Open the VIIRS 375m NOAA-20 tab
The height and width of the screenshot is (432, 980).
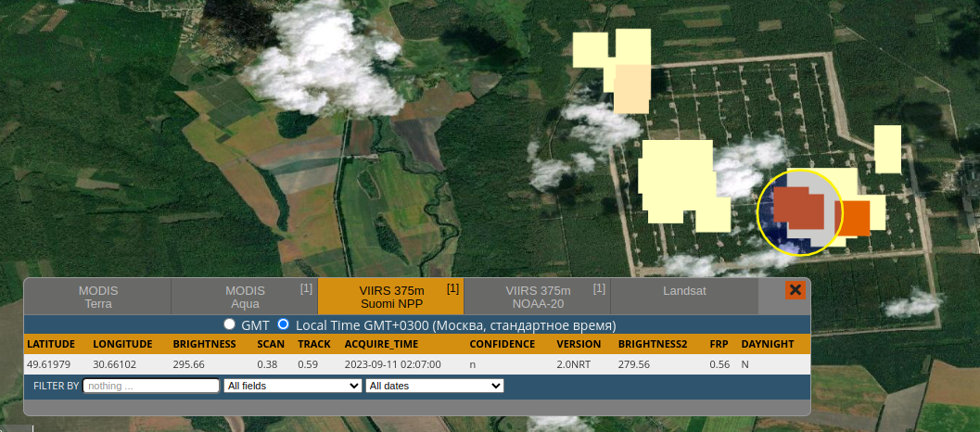pyautogui.click(x=538, y=297)
